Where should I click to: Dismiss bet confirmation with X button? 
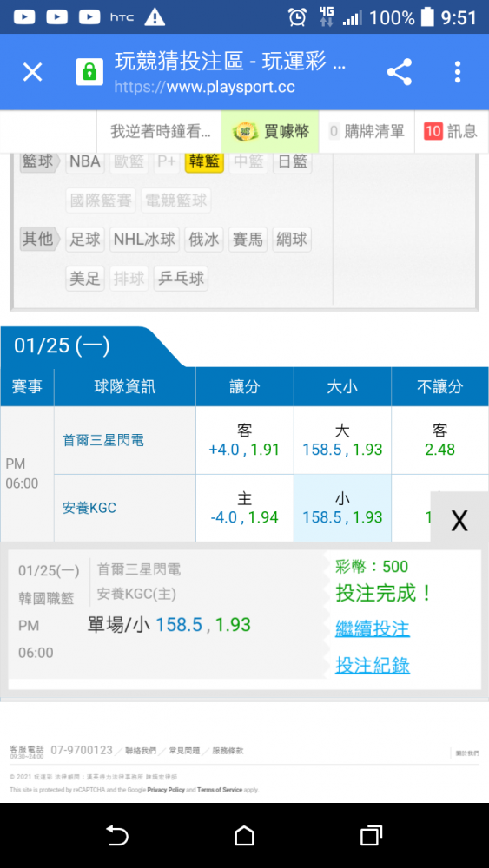tap(459, 520)
